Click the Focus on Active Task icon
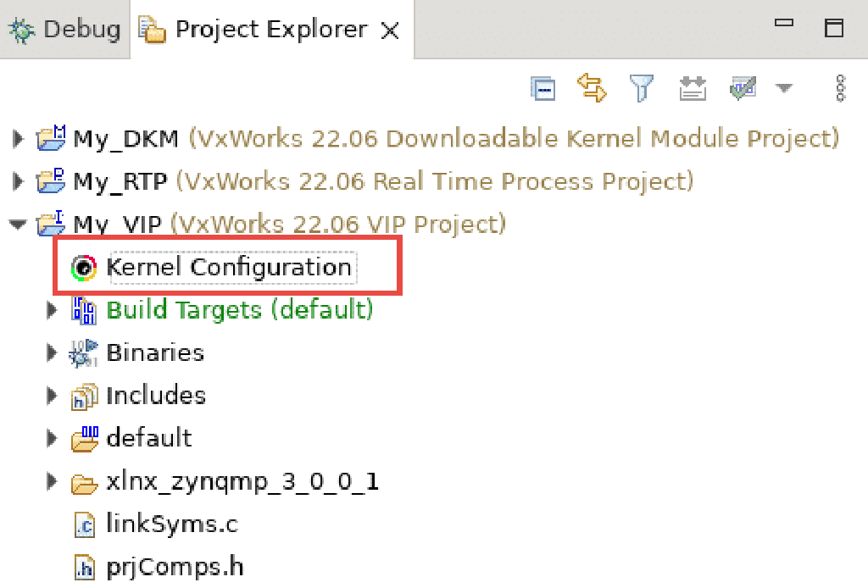 (x=693, y=87)
